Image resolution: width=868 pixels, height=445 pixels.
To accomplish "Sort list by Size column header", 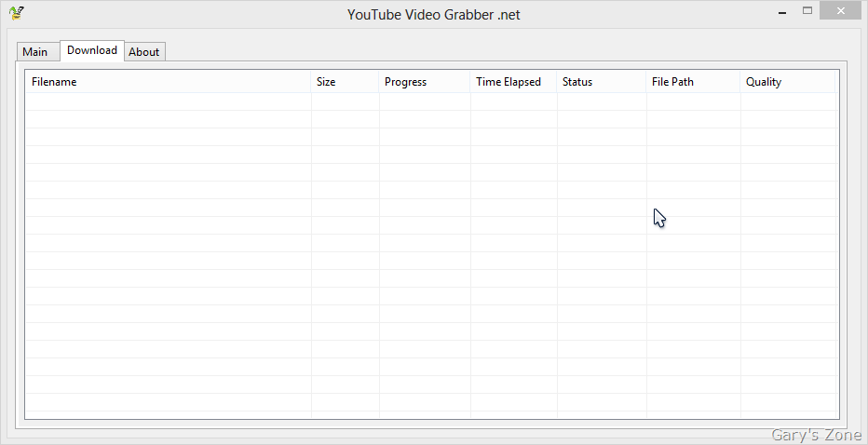I will click(x=345, y=82).
